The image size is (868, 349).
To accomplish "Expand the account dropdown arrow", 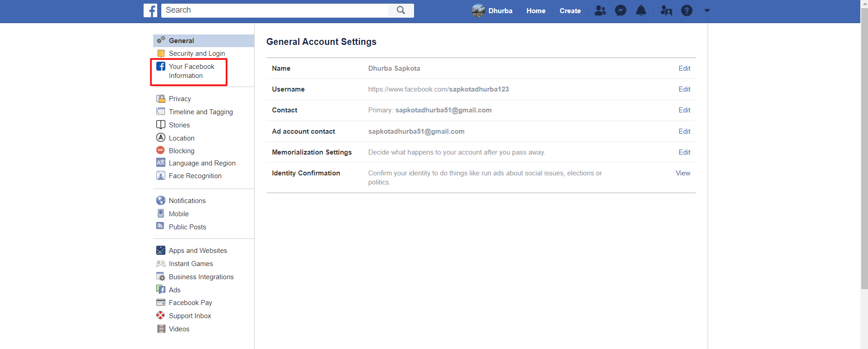I will pyautogui.click(x=707, y=10).
